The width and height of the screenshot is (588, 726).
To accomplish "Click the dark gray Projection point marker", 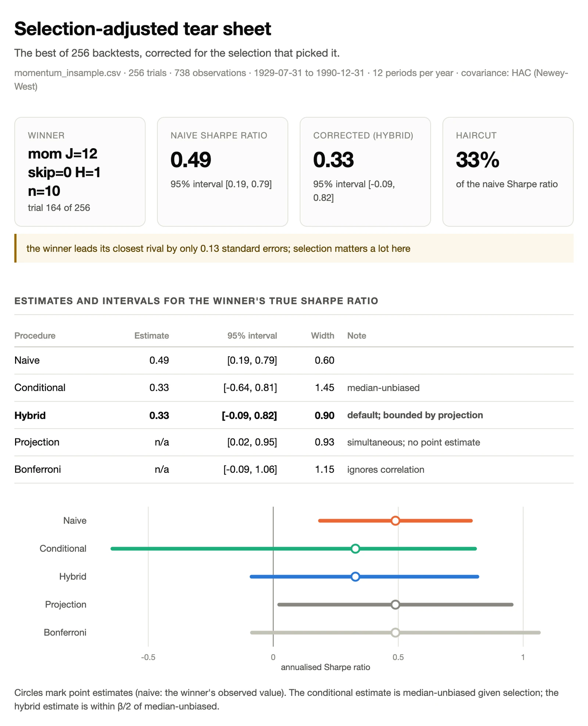I will pyautogui.click(x=395, y=605).
